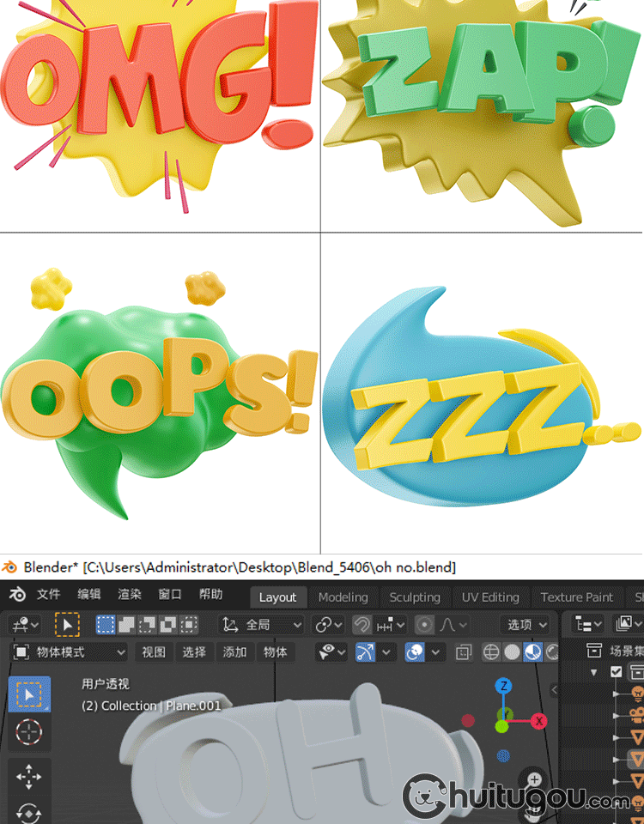Screen dimensions: 644x824
Task: Choose the Select Box tool
Action: (x=29, y=694)
